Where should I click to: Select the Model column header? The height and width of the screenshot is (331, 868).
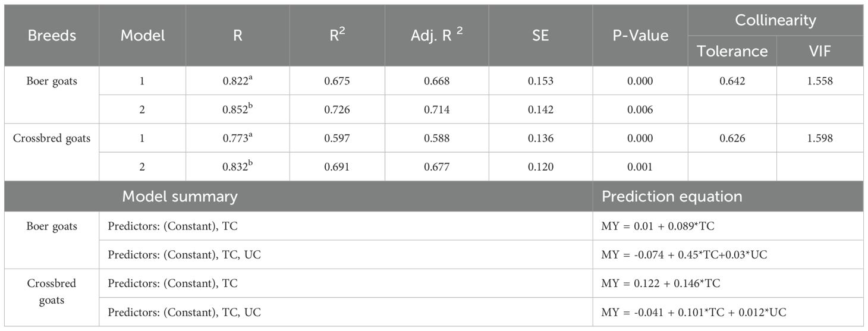point(143,36)
